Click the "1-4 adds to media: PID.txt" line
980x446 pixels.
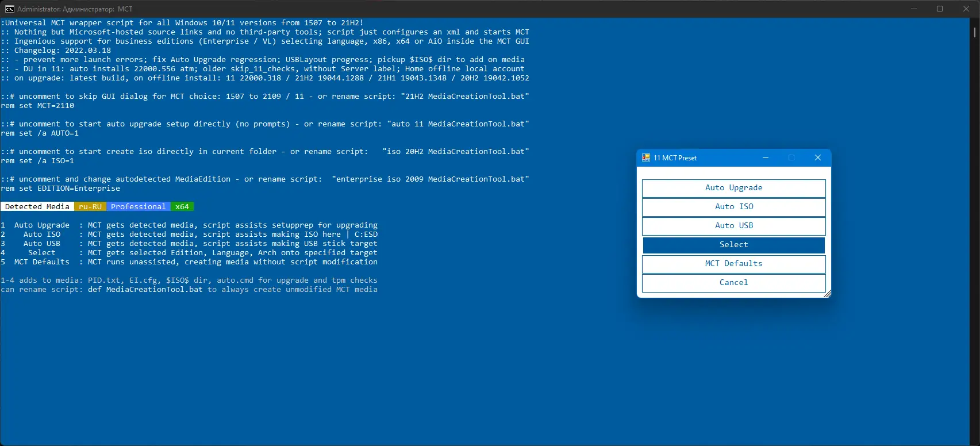pos(189,280)
